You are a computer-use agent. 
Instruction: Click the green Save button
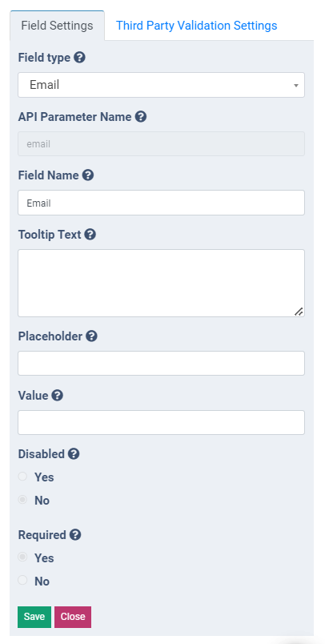34,617
